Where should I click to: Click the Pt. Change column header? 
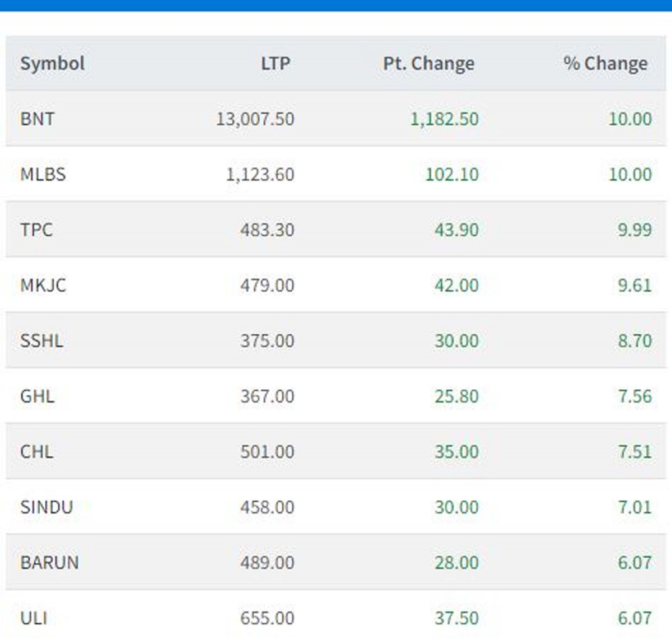(x=428, y=63)
